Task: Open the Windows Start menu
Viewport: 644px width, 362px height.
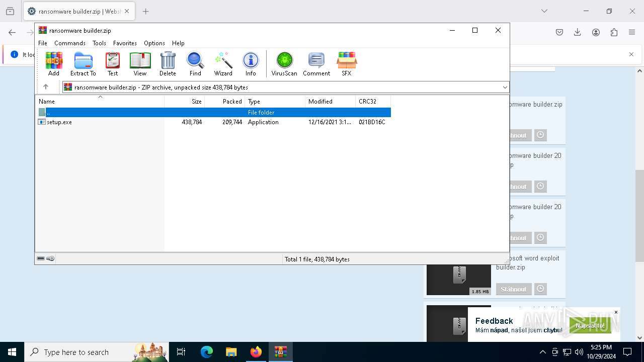Action: pos(12,352)
